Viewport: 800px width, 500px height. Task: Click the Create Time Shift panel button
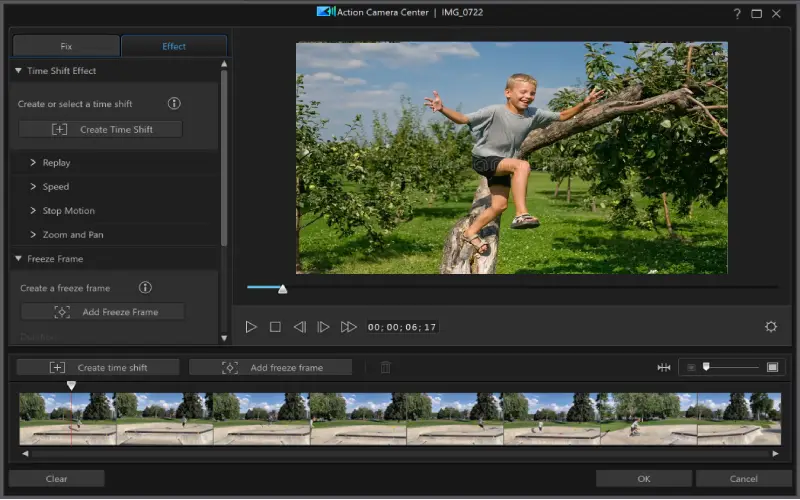100,129
